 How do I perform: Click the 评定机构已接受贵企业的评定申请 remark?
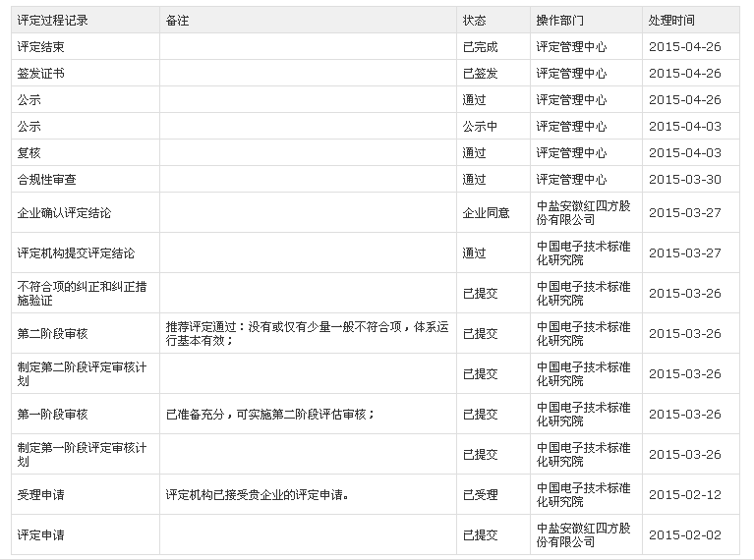(x=258, y=495)
